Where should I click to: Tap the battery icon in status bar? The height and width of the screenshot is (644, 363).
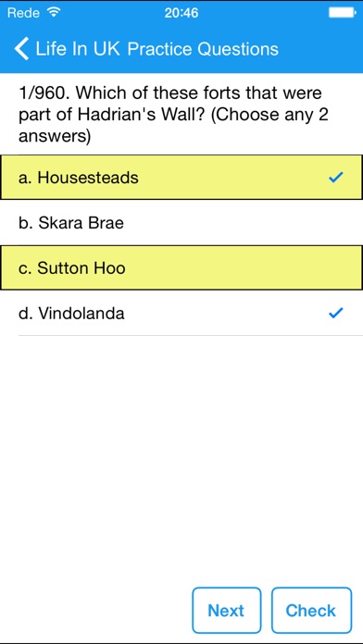pos(343,13)
